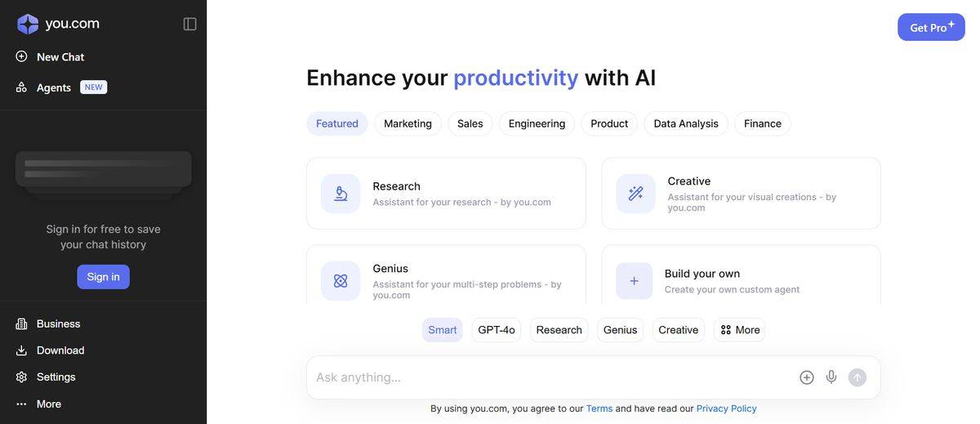Open Build your own agent card
This screenshot has height=424, width=980.
[x=741, y=280]
